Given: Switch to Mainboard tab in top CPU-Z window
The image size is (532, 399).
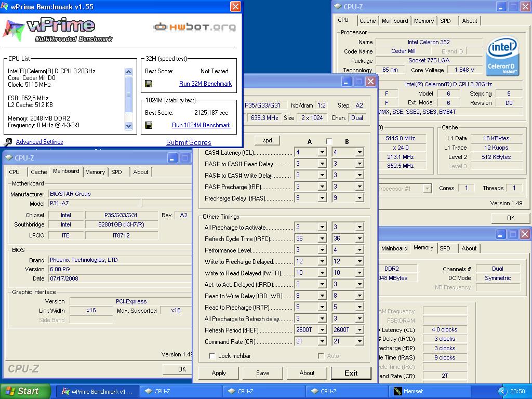Looking at the screenshot, I should (x=395, y=21).
